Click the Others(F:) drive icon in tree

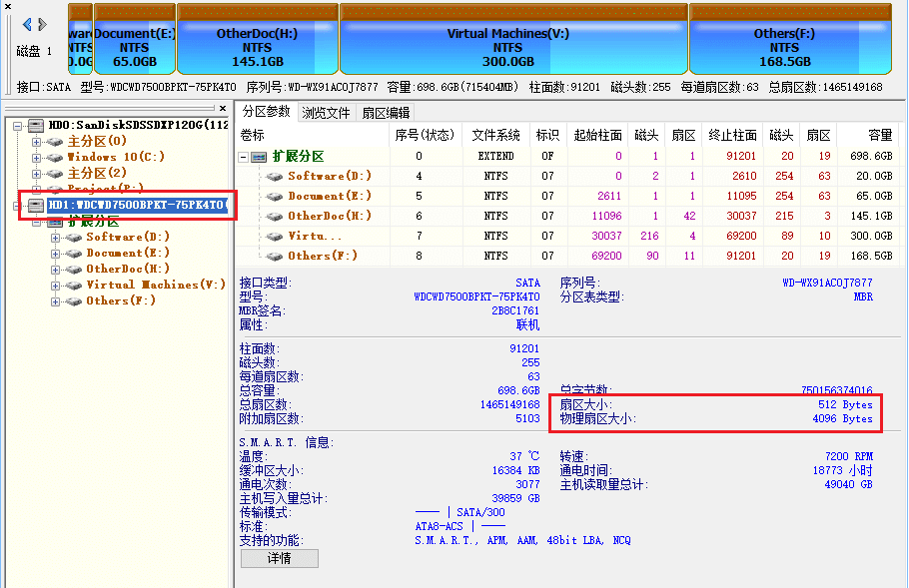pyautogui.click(x=74, y=300)
